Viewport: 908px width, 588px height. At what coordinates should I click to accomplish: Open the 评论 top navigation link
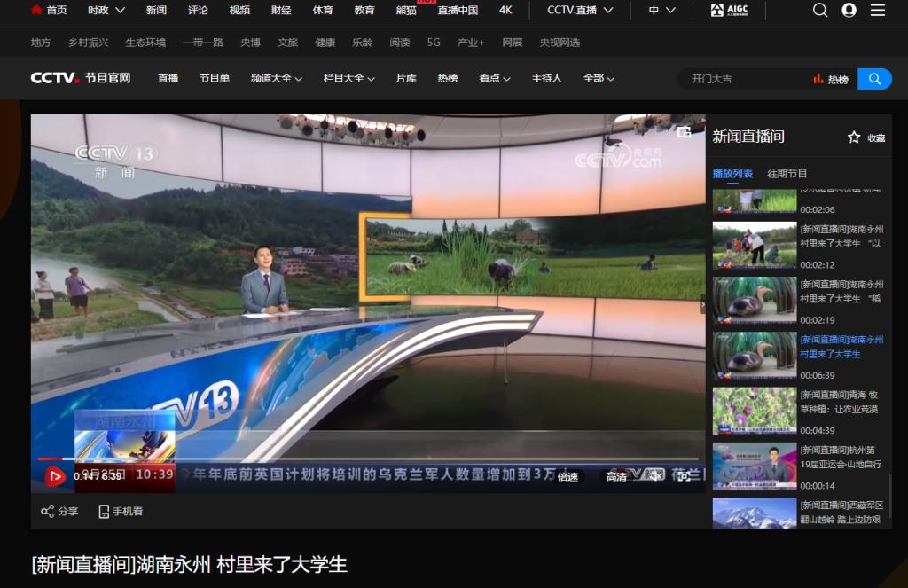(198, 10)
